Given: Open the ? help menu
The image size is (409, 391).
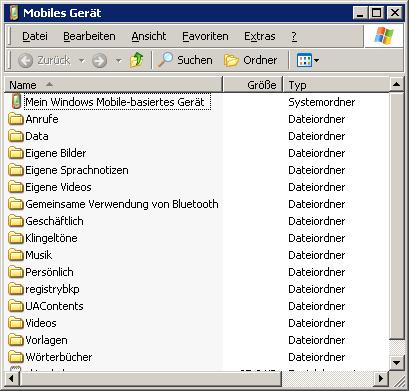Looking at the screenshot, I should [x=294, y=36].
